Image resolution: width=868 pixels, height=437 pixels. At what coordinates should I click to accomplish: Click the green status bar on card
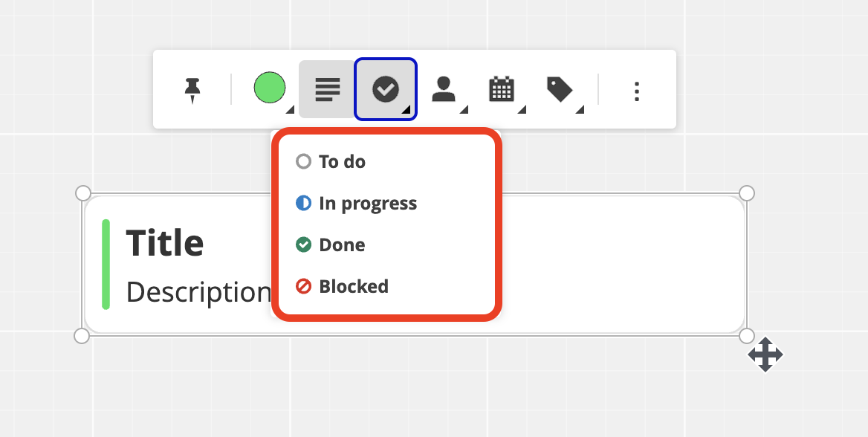[106, 264]
